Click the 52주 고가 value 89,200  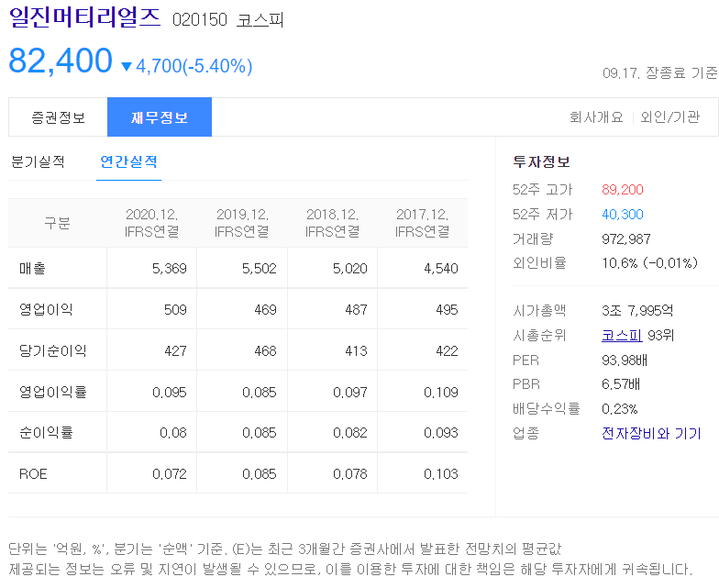622,189
